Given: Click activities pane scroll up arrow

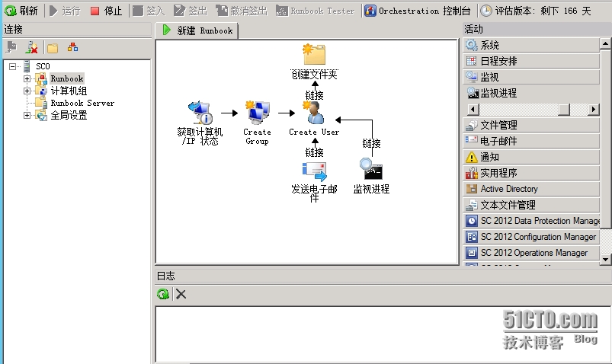Looking at the screenshot, I should coord(605,43).
